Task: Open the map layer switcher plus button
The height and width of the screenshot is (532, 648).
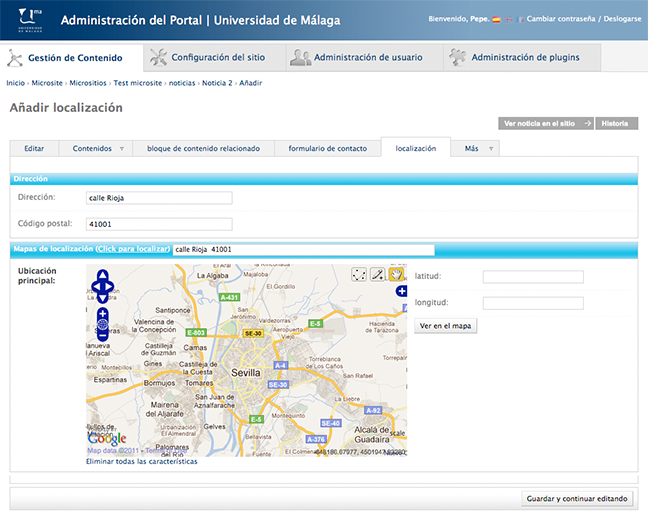Action: [401, 291]
